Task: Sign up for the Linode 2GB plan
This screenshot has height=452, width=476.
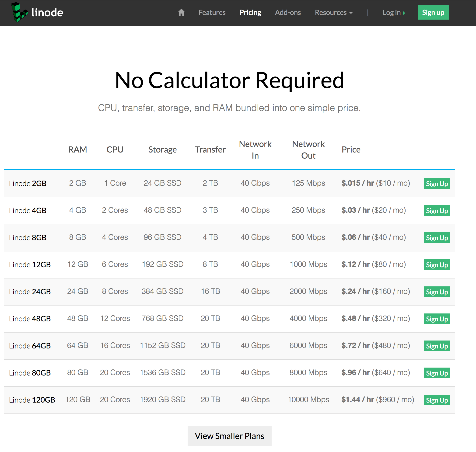Action: 437,184
